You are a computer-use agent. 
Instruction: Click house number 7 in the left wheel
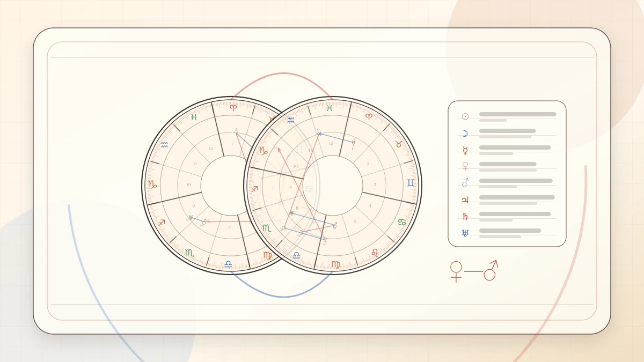pyautogui.click(x=229, y=228)
